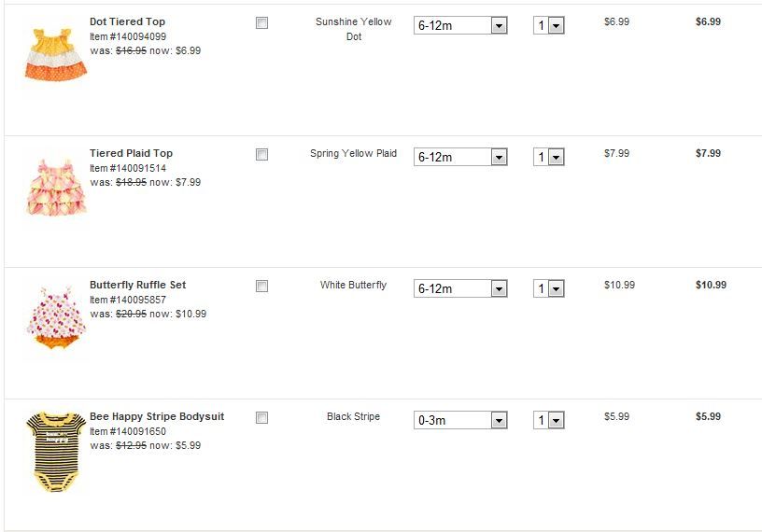Enable the Bee Happy Stripe Bodysuit checkbox
This screenshot has height=532, width=762.
click(x=261, y=418)
